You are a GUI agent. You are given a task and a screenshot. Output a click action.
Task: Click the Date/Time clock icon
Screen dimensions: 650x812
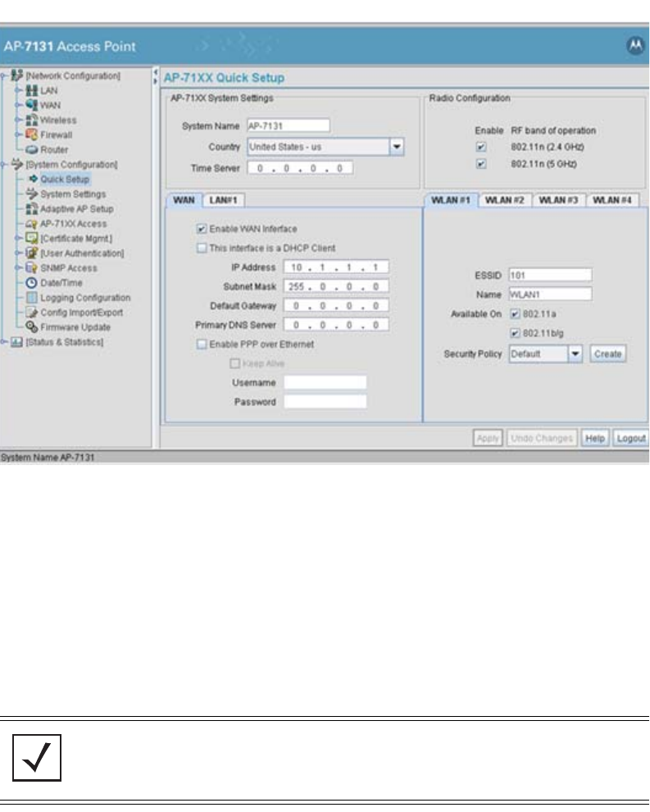(x=32, y=283)
